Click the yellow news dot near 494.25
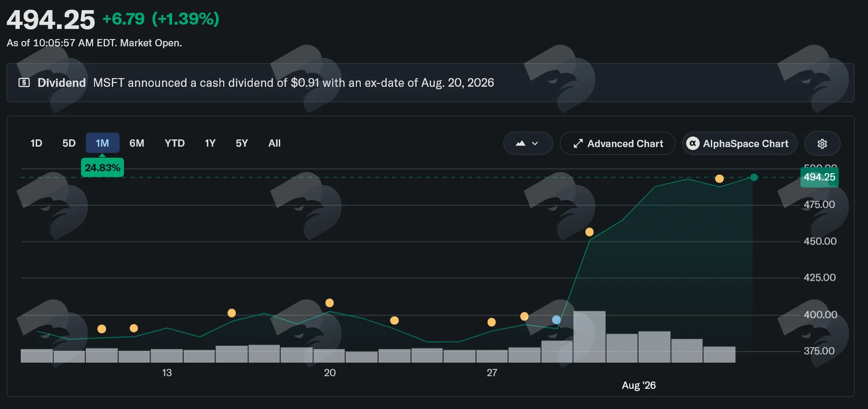The image size is (868, 409). pyautogui.click(x=719, y=178)
